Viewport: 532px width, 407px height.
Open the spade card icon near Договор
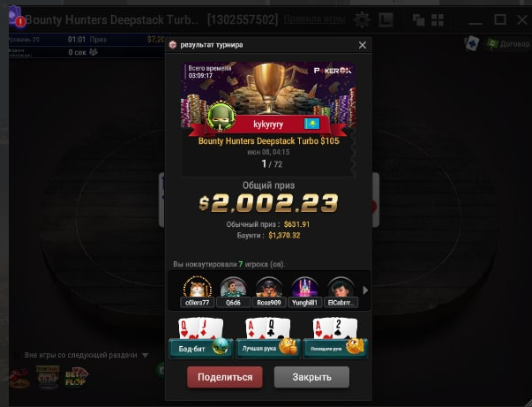coord(472,43)
